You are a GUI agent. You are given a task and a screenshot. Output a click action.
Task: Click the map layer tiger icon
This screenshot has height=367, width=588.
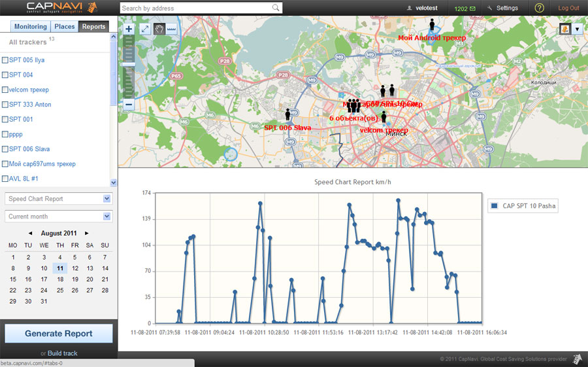tap(564, 29)
